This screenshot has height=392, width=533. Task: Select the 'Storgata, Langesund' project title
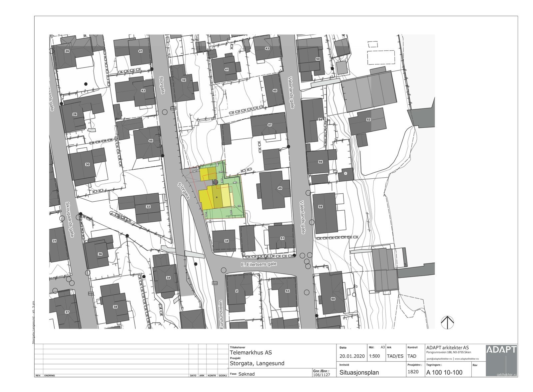257,363
